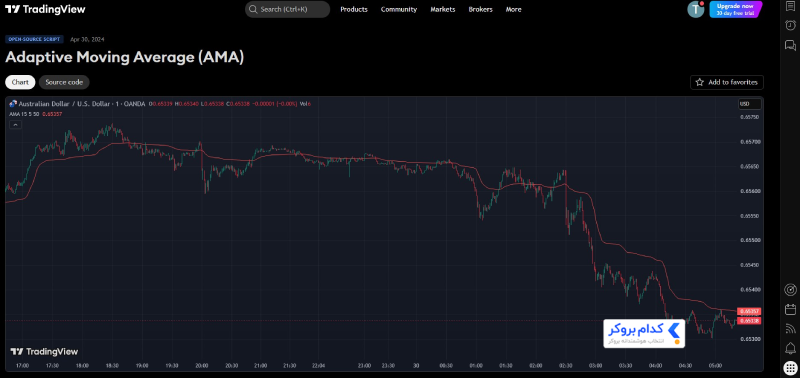Click the 05:00 time axis label
Viewport: 800px width, 378px height.
pos(715,366)
